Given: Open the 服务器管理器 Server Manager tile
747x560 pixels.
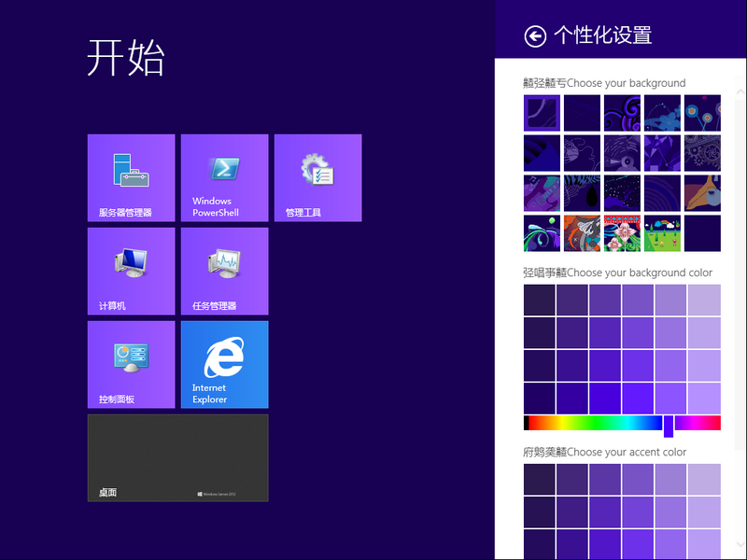Looking at the screenshot, I should tap(131, 177).
